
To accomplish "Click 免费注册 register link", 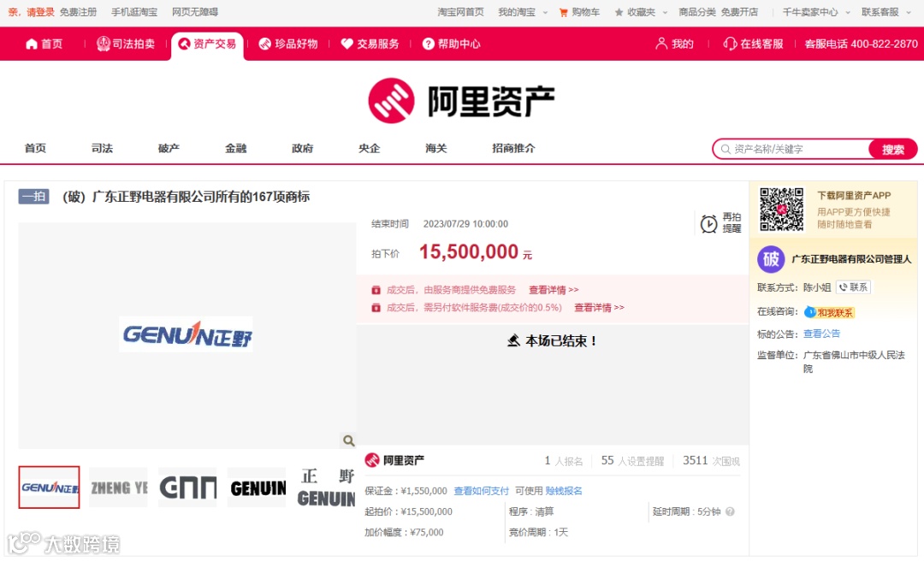I will [x=78, y=12].
